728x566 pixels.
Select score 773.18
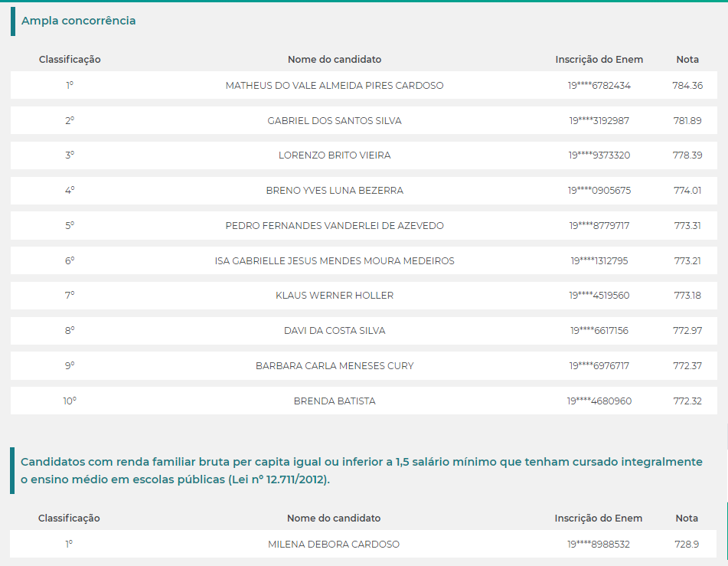click(x=687, y=296)
